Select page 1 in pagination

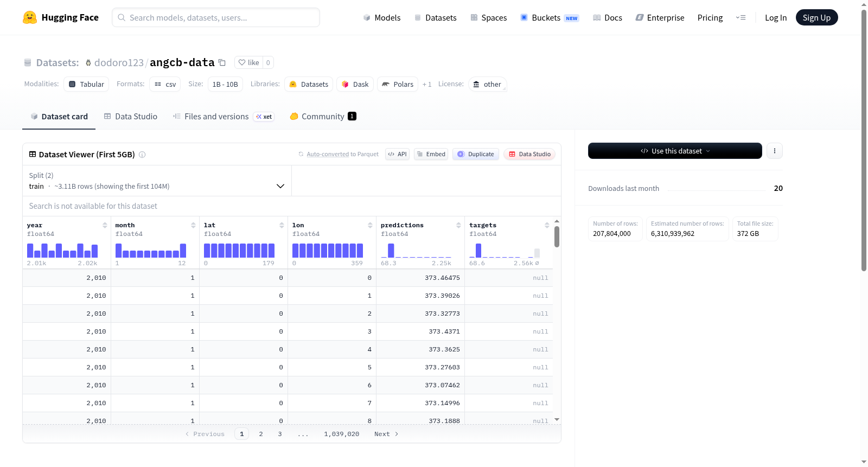click(242, 434)
